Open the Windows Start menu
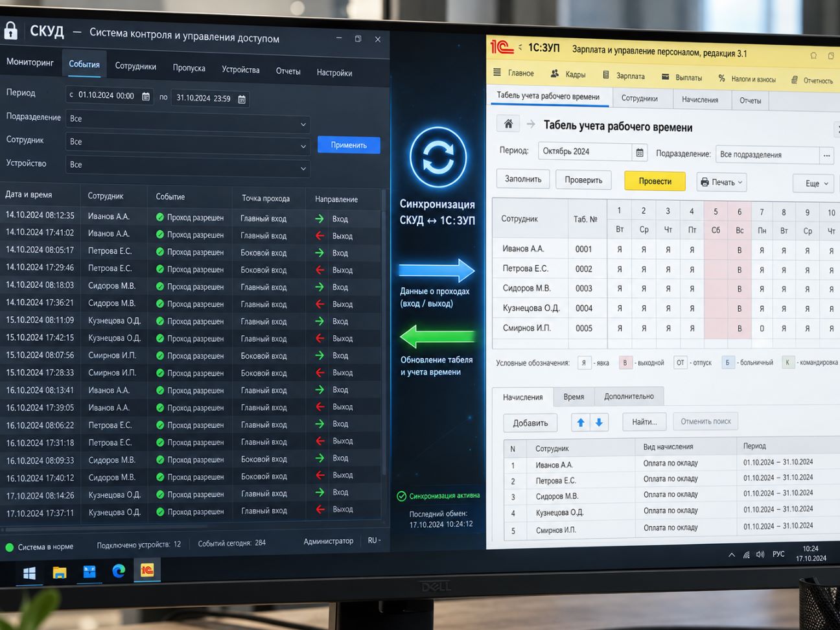 click(29, 573)
